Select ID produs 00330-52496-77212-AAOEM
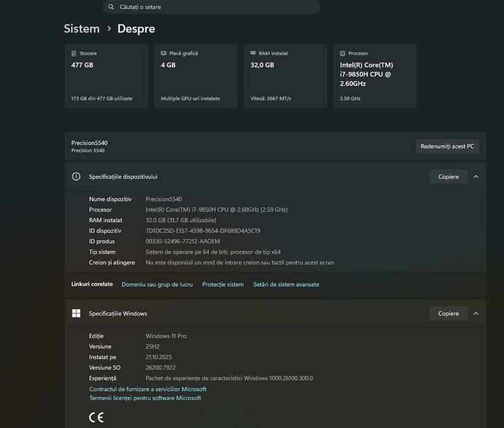504x428 pixels. coord(183,242)
